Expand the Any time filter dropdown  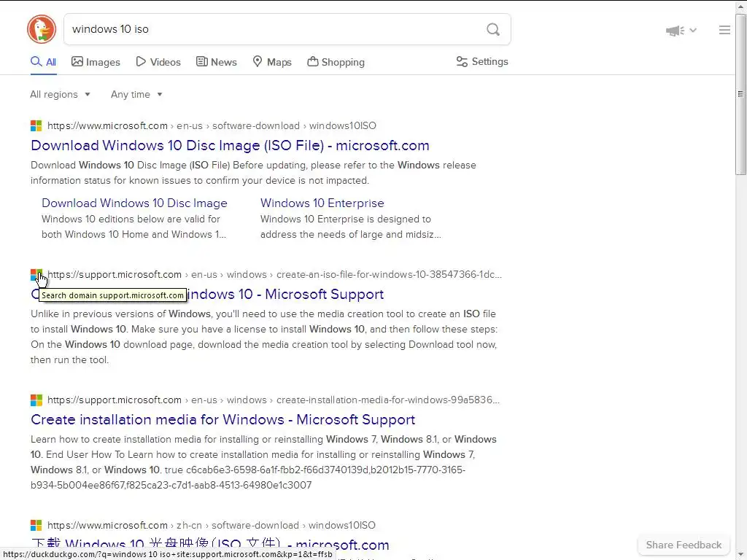pyautogui.click(x=136, y=94)
